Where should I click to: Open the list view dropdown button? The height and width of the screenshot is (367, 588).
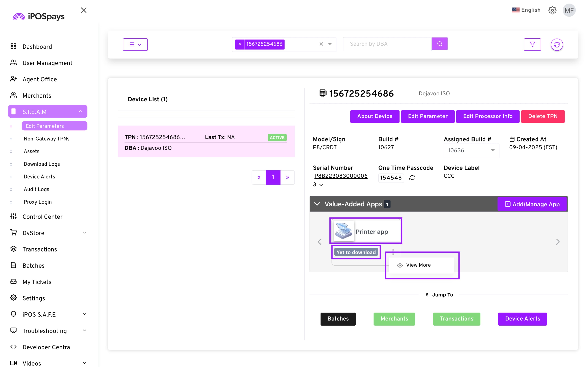(x=135, y=44)
